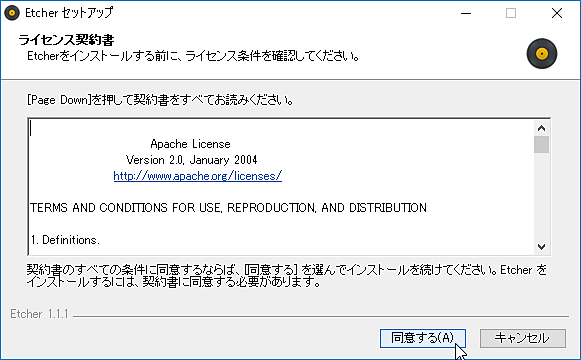581x360 pixels.
Task: Click the 'Version 2.0, January 2004' line
Action: [191, 160]
